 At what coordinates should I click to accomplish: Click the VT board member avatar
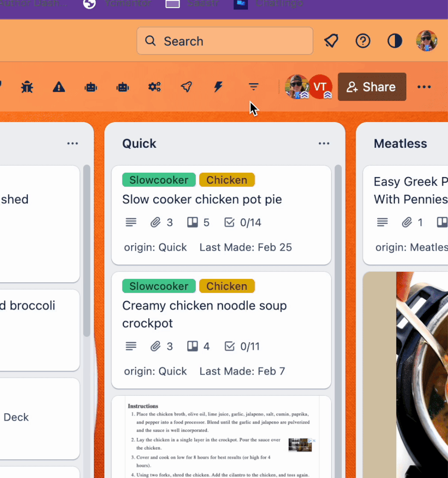[320, 87]
